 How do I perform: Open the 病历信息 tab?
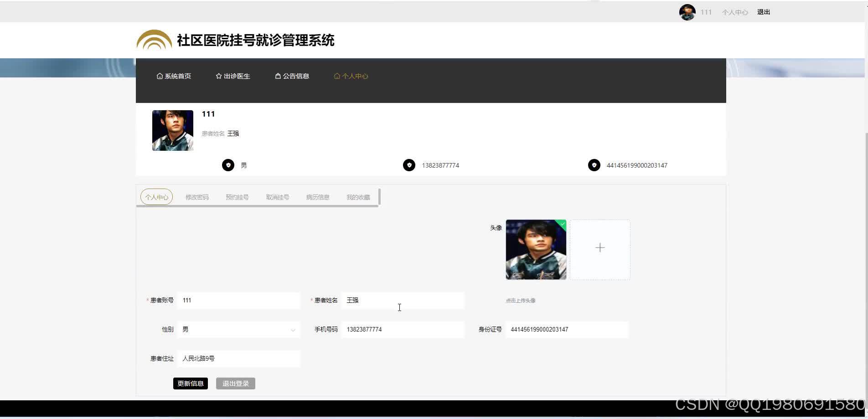317,197
